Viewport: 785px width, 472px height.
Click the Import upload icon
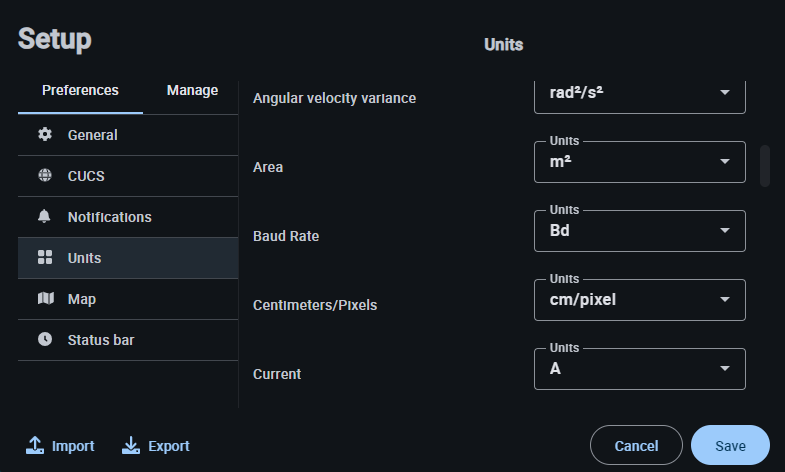[36, 446]
